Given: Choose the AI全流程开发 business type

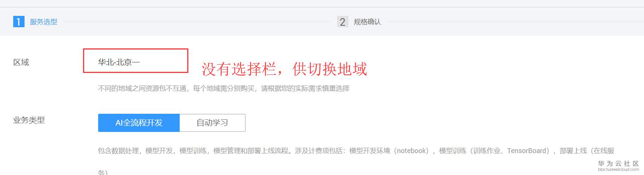Looking at the screenshot, I should point(139,123).
